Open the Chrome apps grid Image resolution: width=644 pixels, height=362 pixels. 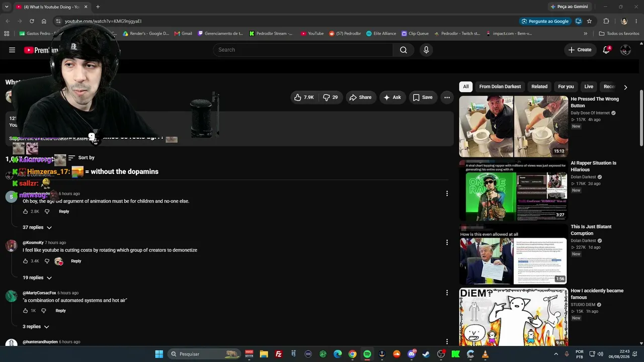[x=7, y=34]
